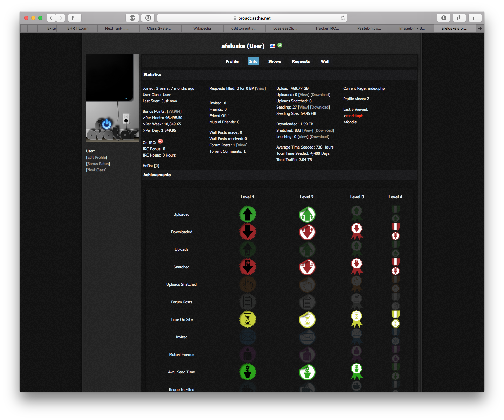
Task: Click the Time On Site Level 2 badge
Action: [x=307, y=319]
